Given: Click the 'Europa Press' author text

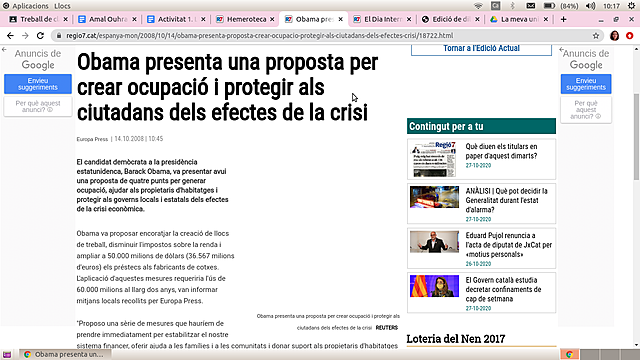Looking at the screenshot, I should [92, 139].
